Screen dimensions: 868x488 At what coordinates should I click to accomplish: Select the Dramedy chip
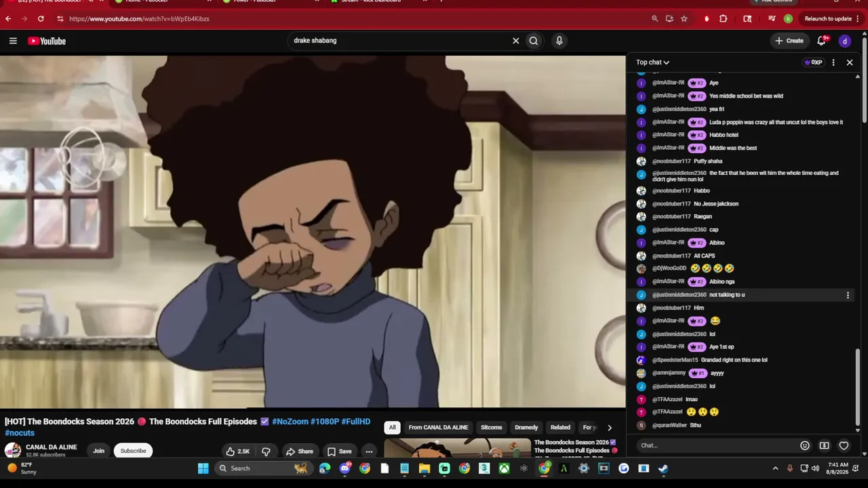click(526, 428)
